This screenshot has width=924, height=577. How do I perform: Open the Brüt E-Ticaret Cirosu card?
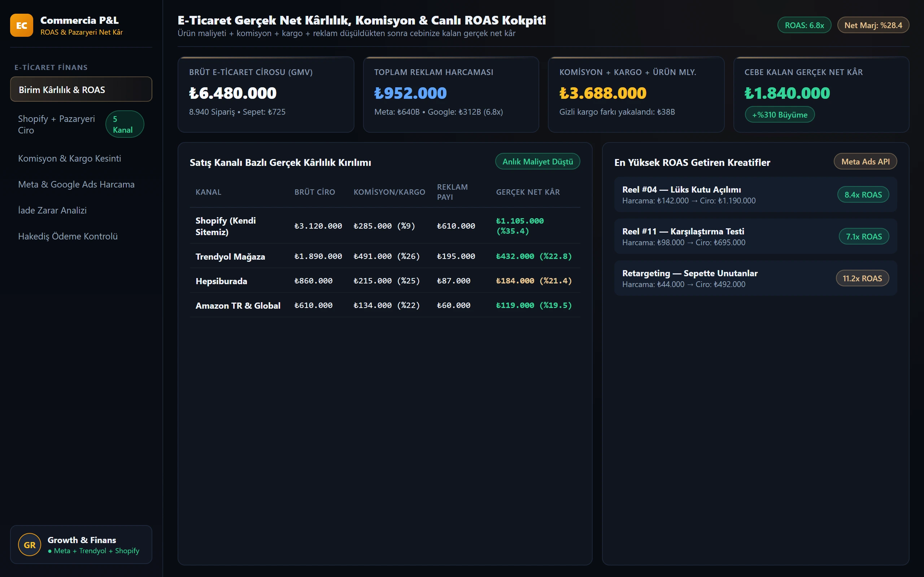point(266,94)
